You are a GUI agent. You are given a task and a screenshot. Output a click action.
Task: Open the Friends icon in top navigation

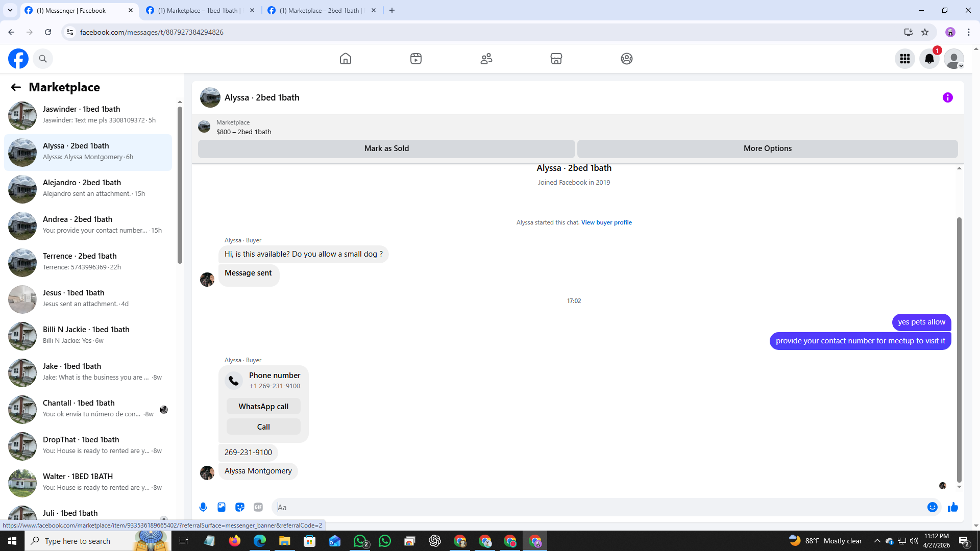(x=486, y=59)
